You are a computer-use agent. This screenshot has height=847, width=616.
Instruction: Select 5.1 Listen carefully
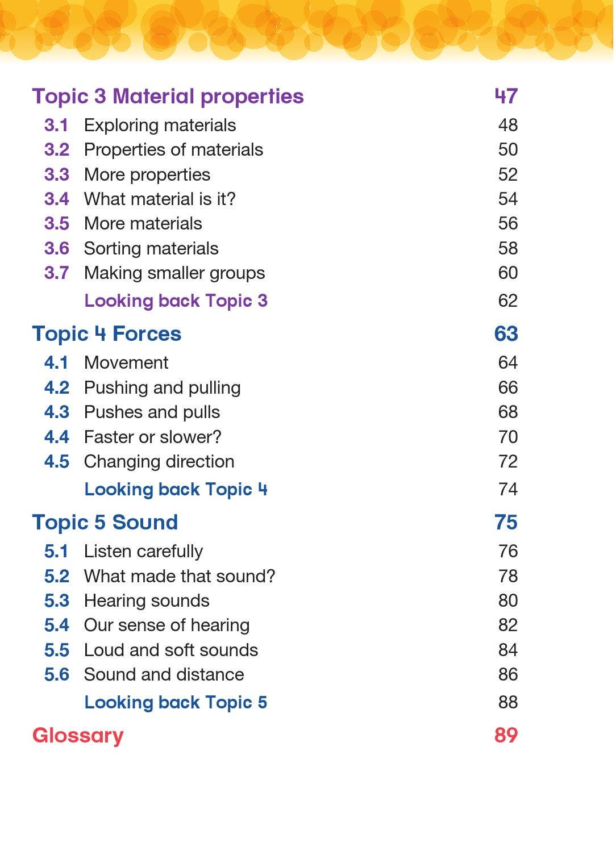(x=123, y=551)
